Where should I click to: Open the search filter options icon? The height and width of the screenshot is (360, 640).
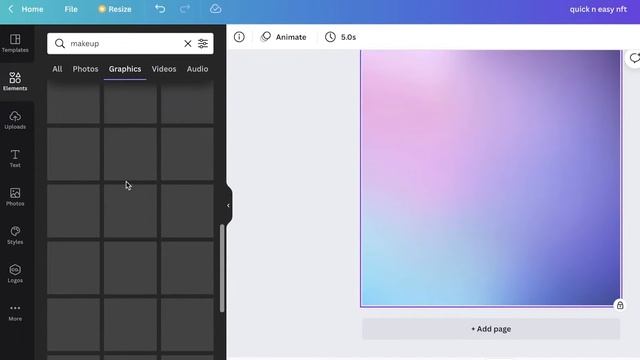(203, 44)
